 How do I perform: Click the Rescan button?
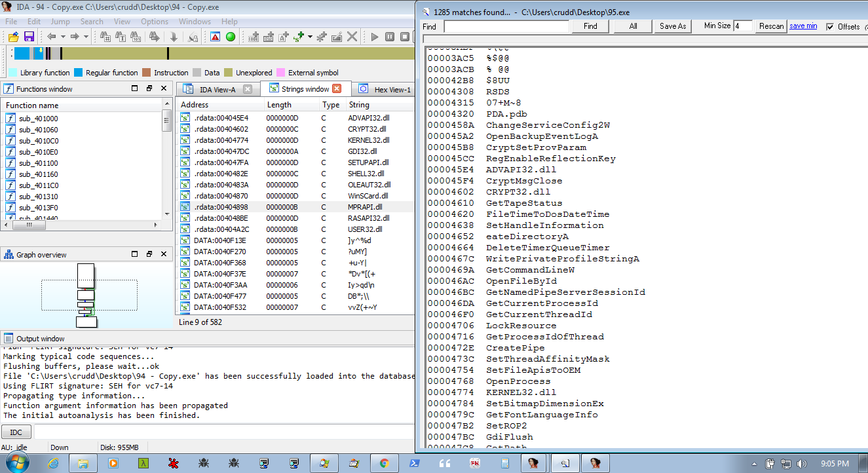[771, 26]
